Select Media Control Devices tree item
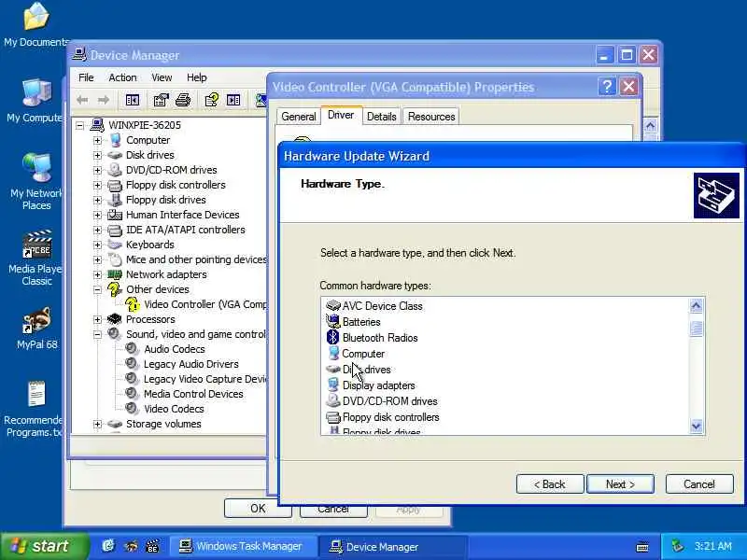 (x=184, y=394)
